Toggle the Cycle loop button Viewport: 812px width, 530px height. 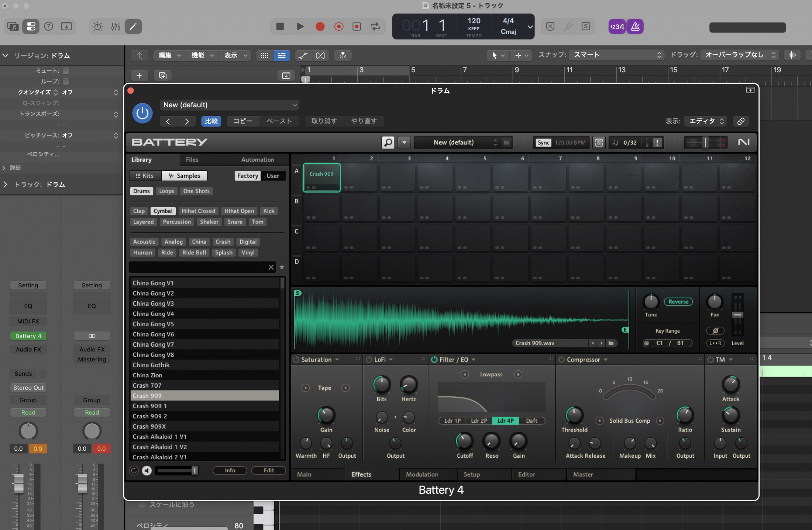tap(375, 27)
